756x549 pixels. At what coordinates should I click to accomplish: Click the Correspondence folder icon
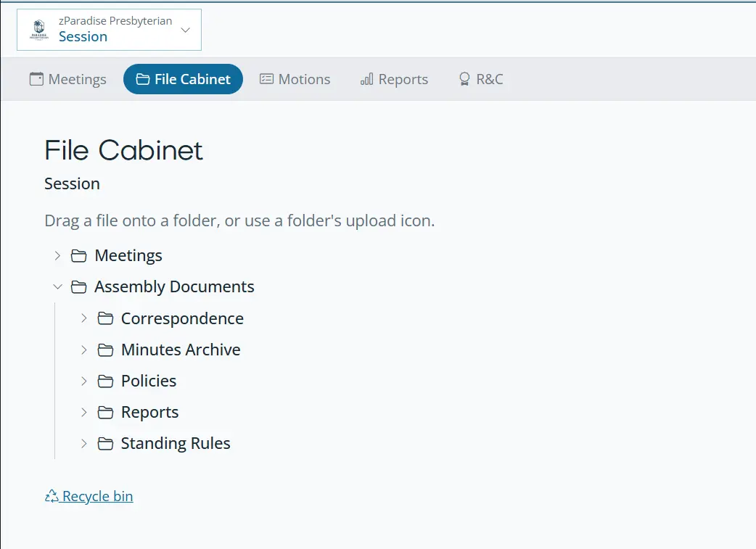tap(105, 318)
